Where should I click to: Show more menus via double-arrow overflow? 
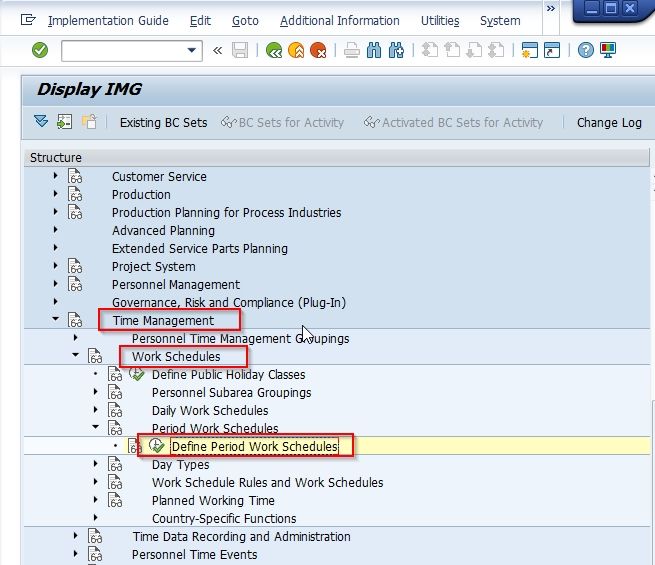click(551, 8)
